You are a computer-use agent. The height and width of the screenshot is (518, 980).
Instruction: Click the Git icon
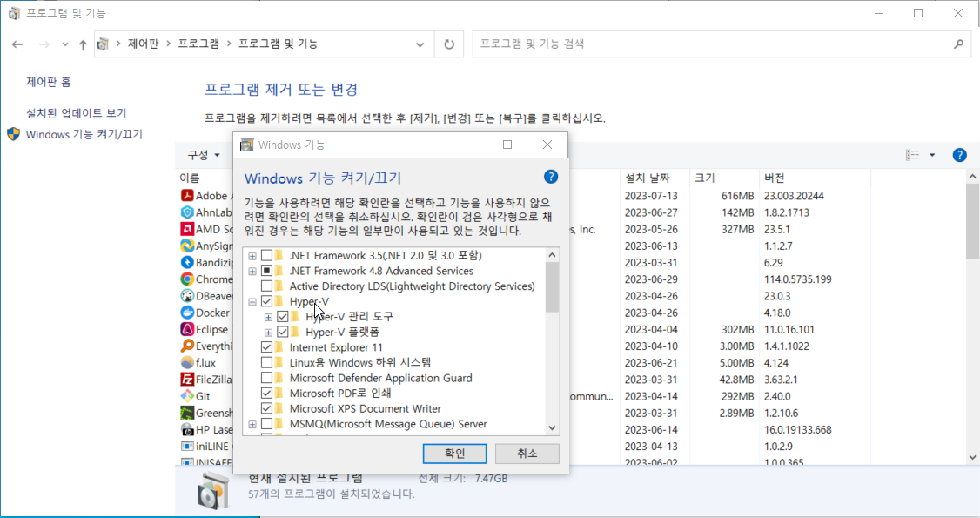tap(187, 396)
